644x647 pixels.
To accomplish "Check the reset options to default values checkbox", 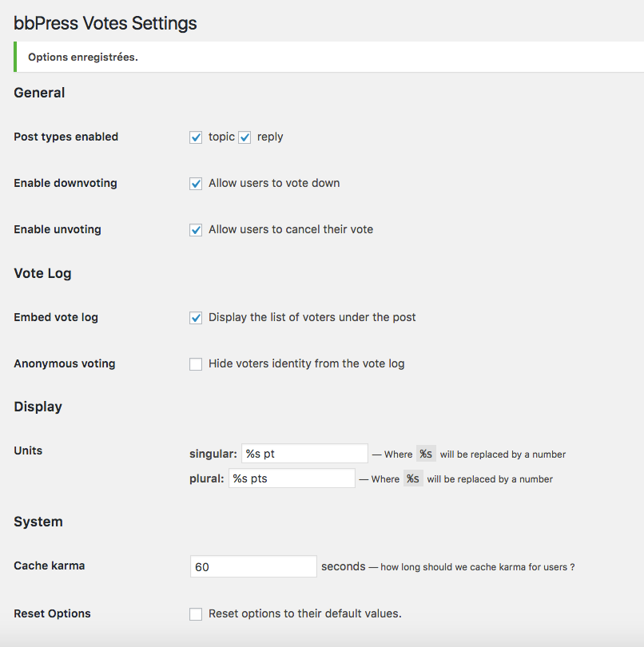I will tap(196, 614).
